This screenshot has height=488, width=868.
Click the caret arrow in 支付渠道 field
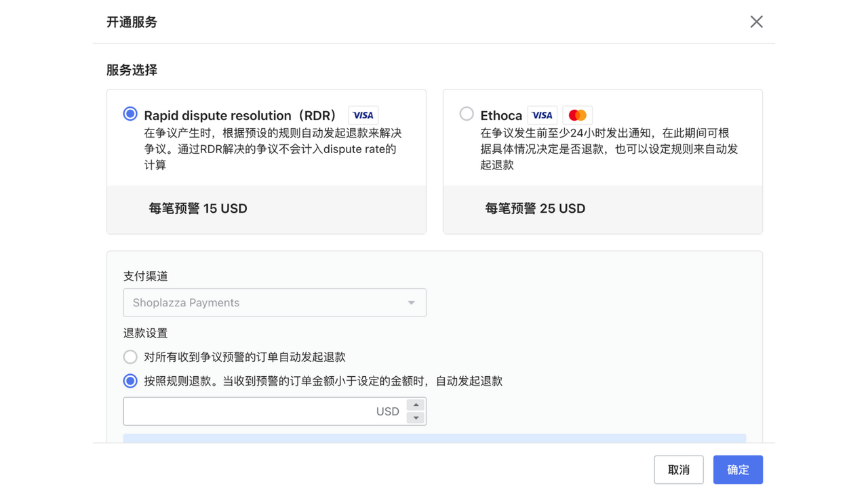tap(411, 303)
